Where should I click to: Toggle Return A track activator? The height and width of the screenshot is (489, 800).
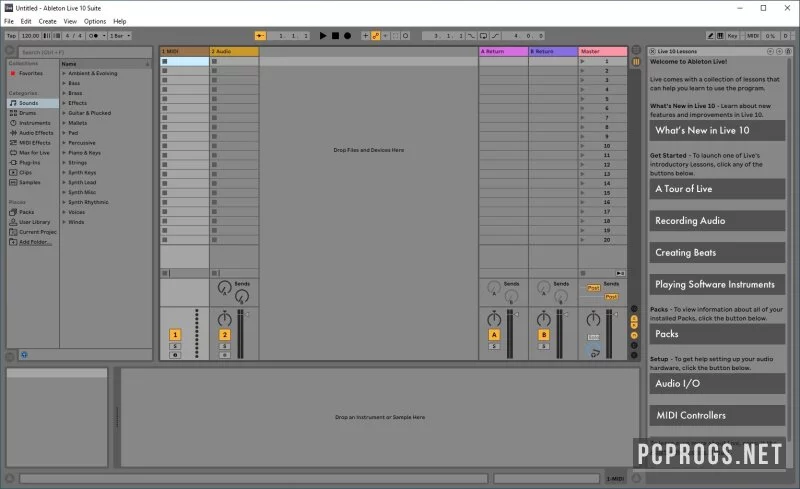click(494, 335)
